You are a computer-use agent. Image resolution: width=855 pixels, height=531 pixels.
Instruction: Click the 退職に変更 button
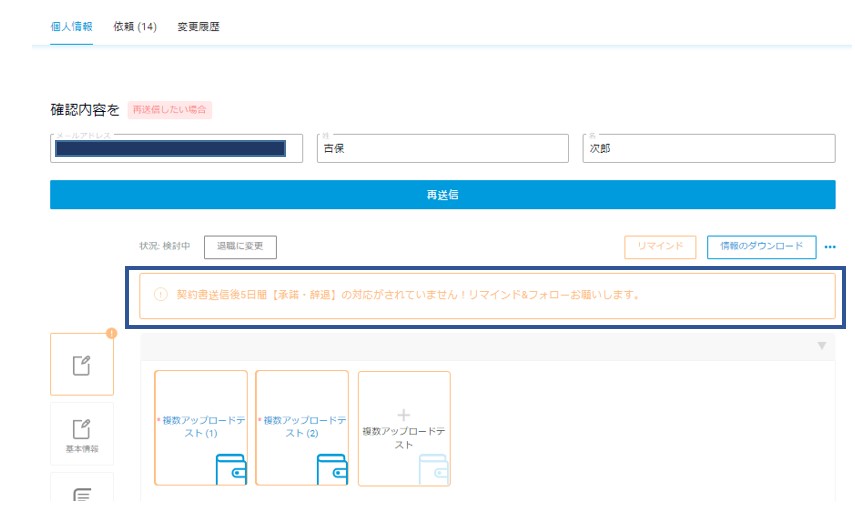tap(240, 247)
